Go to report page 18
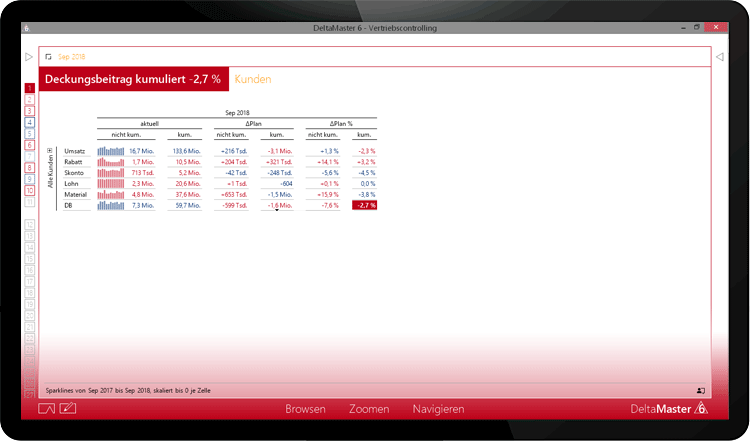750x441 pixels. tap(30, 293)
